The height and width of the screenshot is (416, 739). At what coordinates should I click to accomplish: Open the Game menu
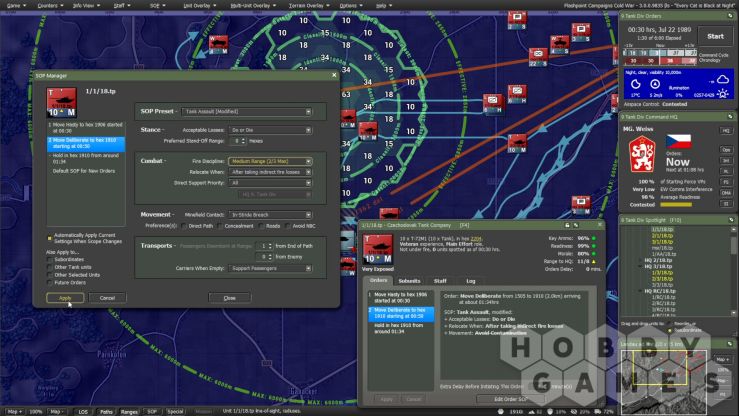click(16, 6)
